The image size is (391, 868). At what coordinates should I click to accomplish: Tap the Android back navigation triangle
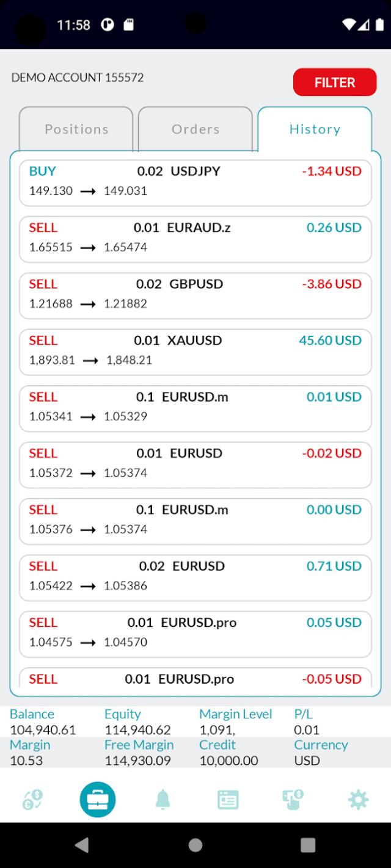(81, 845)
